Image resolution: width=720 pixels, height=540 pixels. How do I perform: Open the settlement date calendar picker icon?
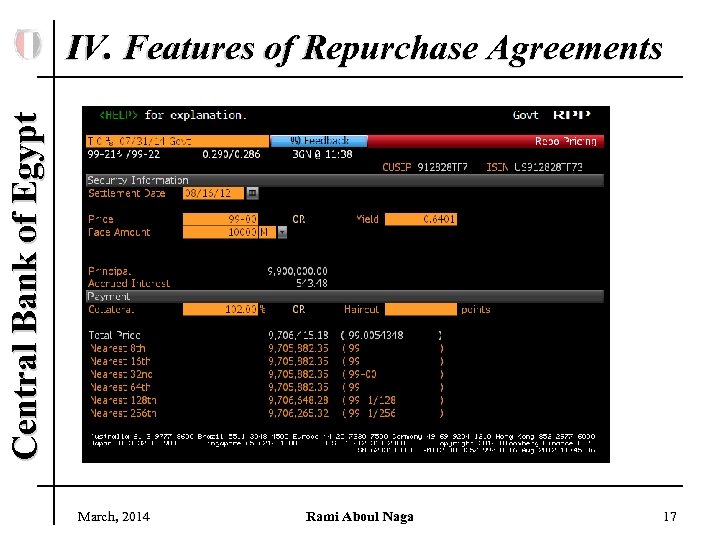click(252, 193)
